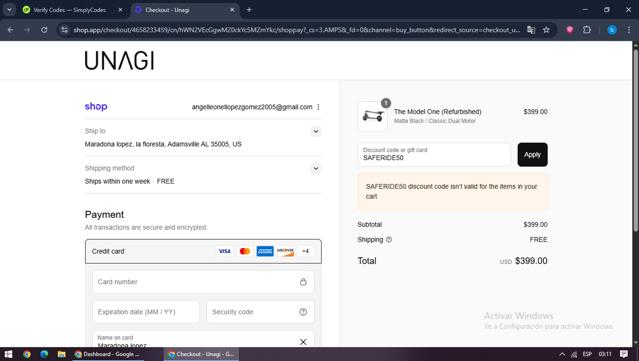639x361 pixels.
Task: Show the +4 more card types
Action: click(306, 251)
